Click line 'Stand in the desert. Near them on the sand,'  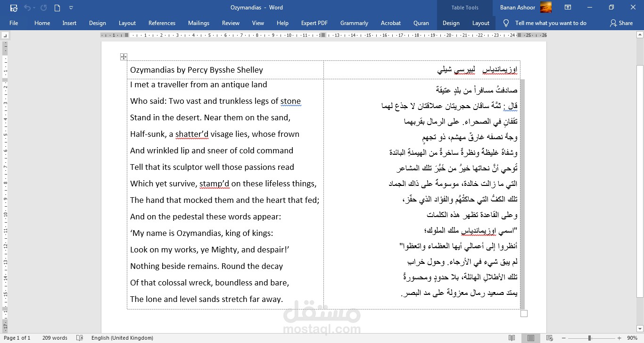[210, 117]
